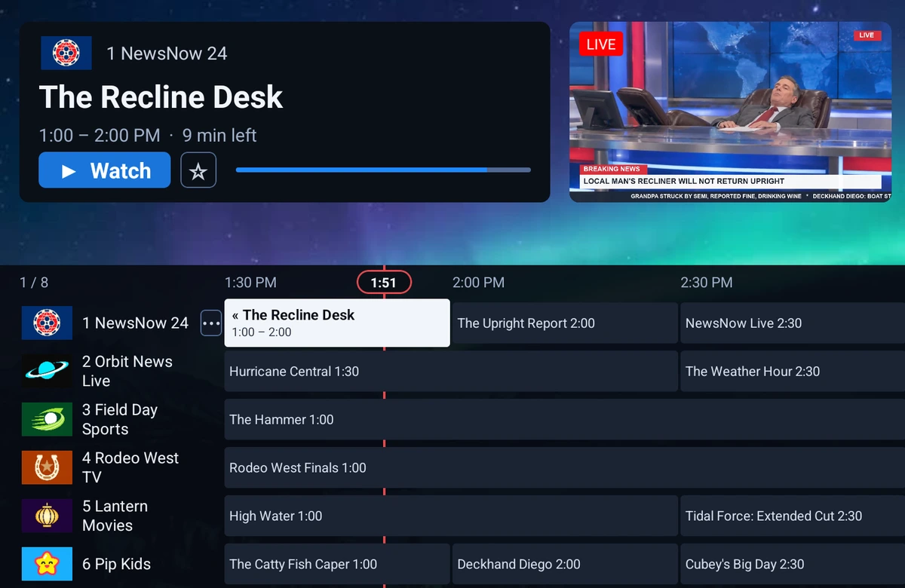905x588 pixels.
Task: Select NewsNow 24 channel logo in guide
Action: [47, 323]
